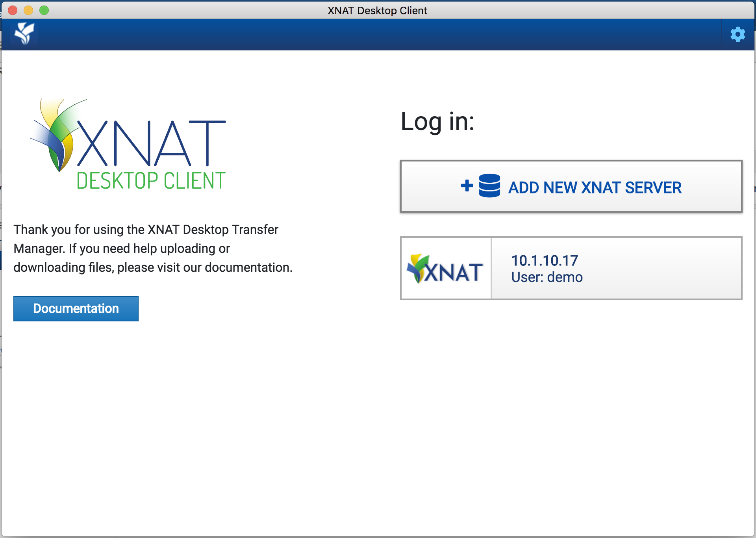Close the window with the red button
The height and width of the screenshot is (538, 756).
coord(13,10)
